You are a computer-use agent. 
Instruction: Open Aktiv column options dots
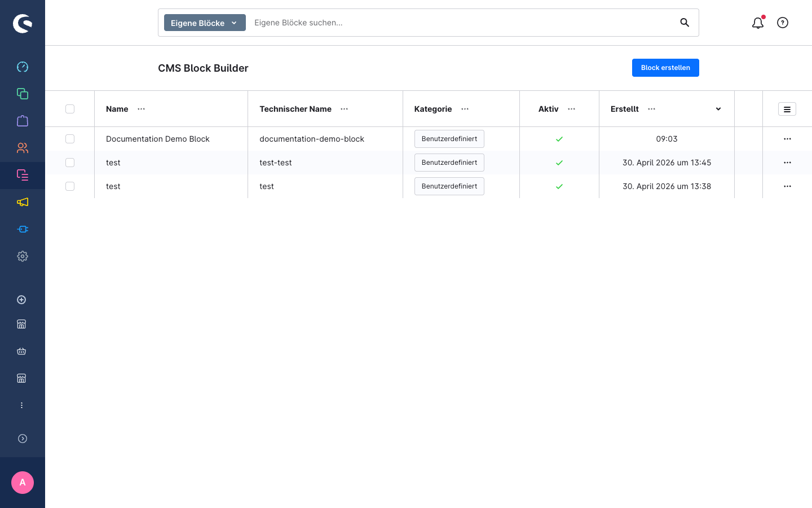[572, 109]
